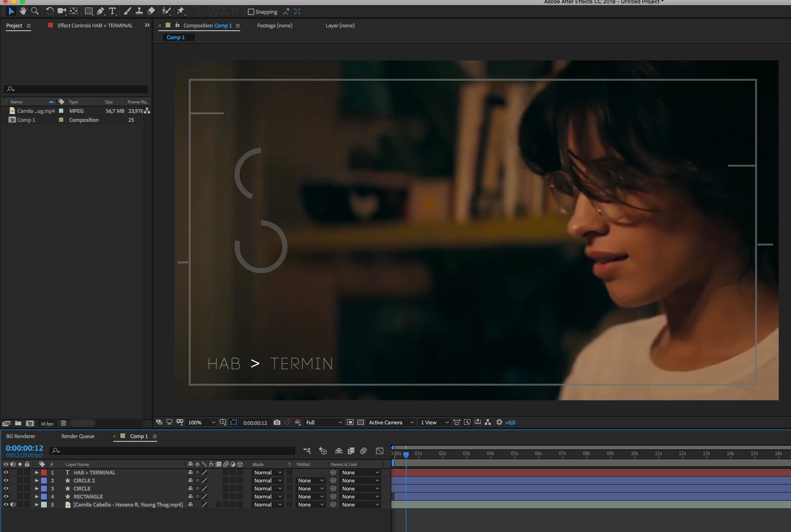
Task: Select the Horizontal Type tool
Action: pyautogui.click(x=112, y=11)
